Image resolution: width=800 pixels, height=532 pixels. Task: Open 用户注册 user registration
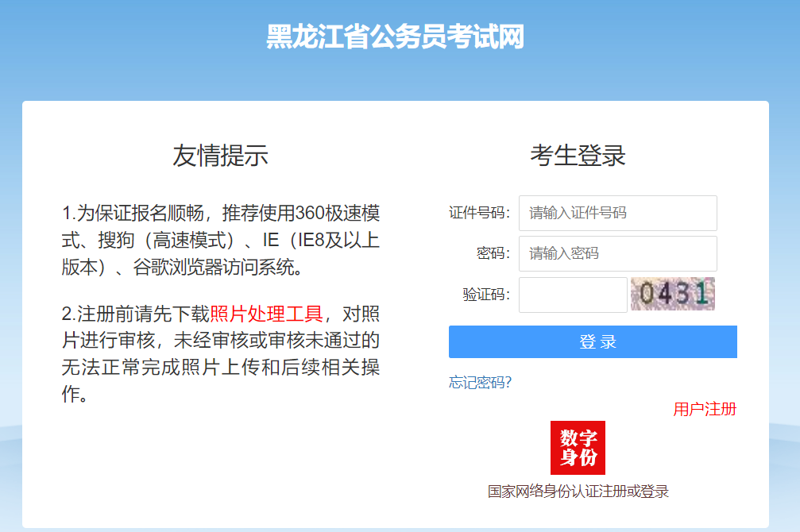point(704,410)
